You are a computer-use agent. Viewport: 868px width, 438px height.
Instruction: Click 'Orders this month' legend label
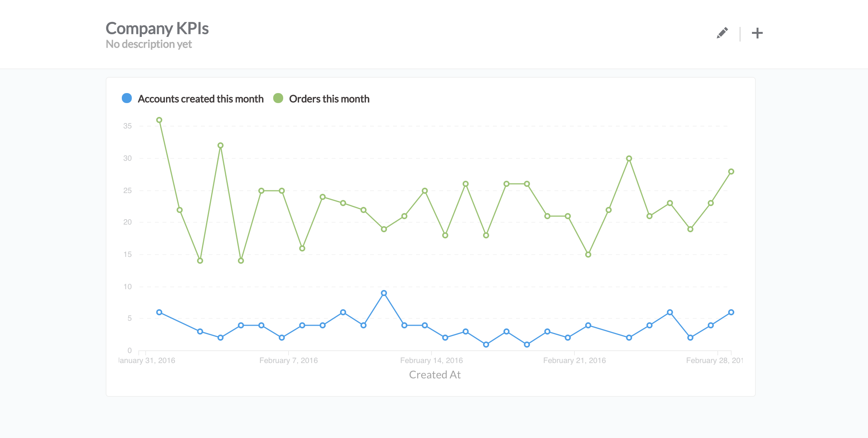[x=329, y=99]
